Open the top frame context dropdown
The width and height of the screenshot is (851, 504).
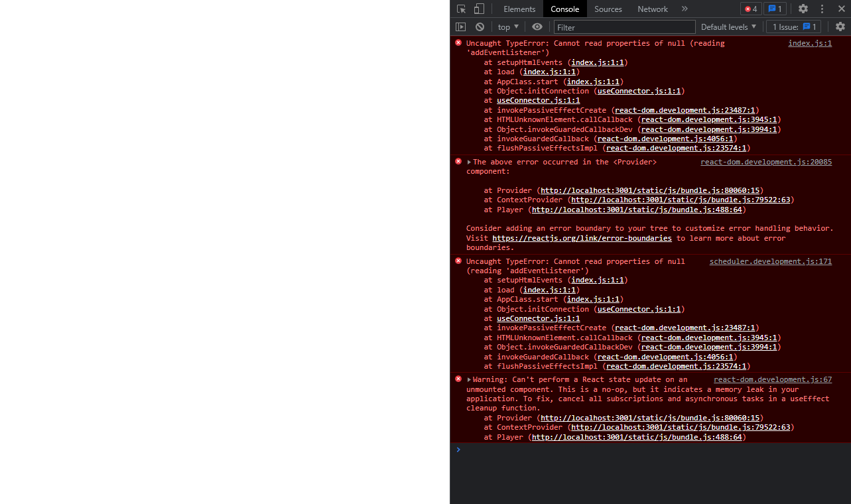507,27
